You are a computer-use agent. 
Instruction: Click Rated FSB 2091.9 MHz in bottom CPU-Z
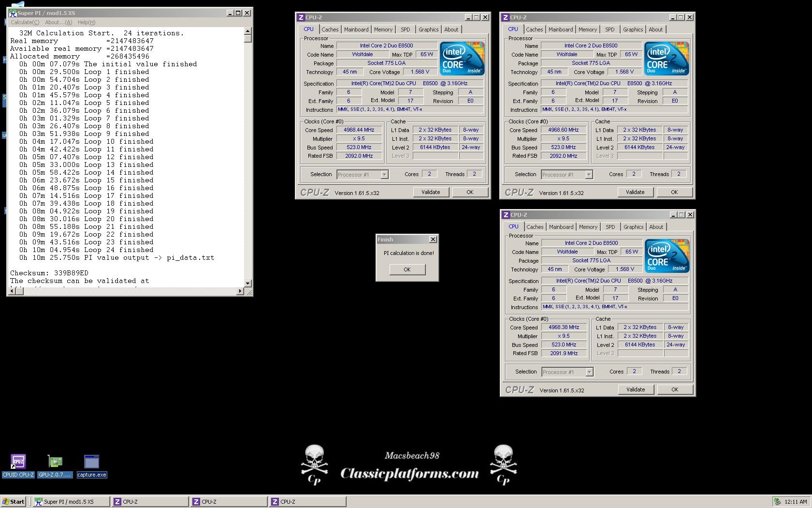pos(564,354)
